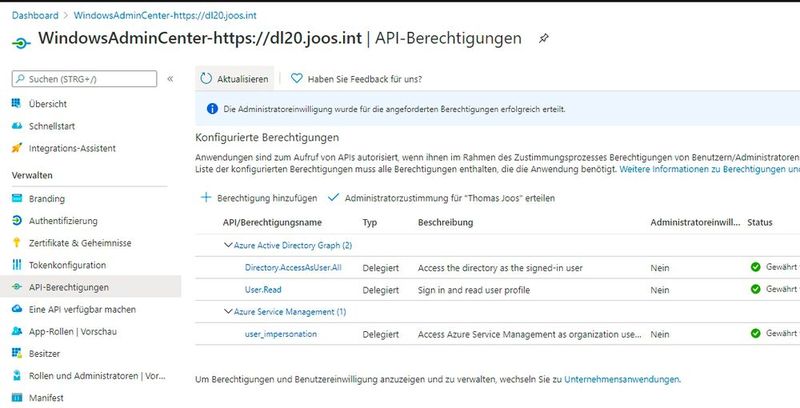The image size is (800, 408).
Task: Go to Dashboard breadcrumb
Action: point(35,15)
